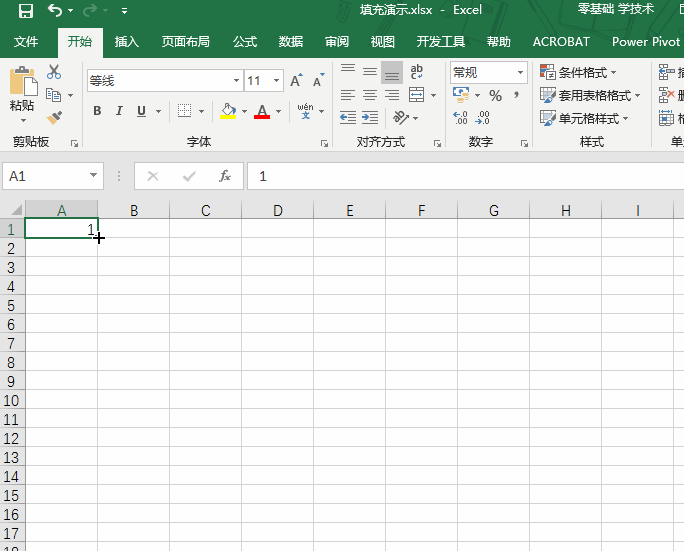Switch to the 公式 ribbon tab
684x551 pixels.
pyautogui.click(x=245, y=42)
